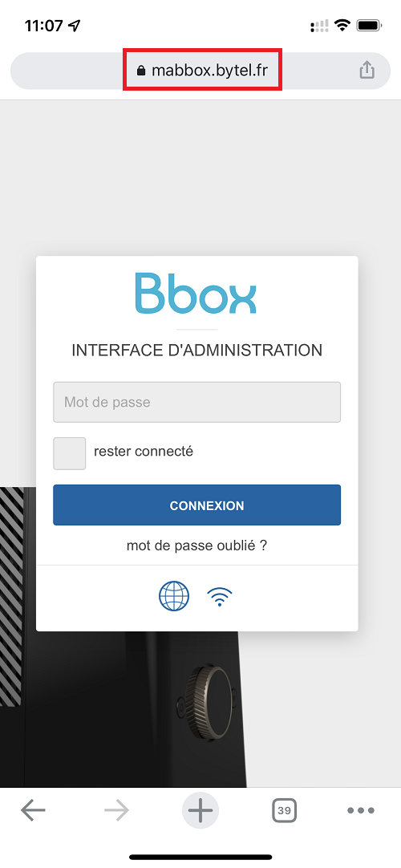Screen dimensions: 401x868
Task: Tap the home indicator bar
Action: click(x=200, y=857)
